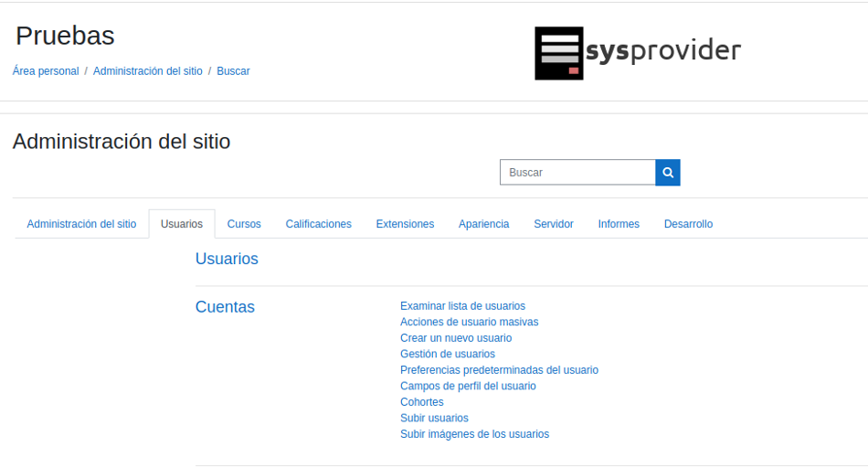
Task: Click Subir imágenes de los usuarios
Action: (x=474, y=434)
